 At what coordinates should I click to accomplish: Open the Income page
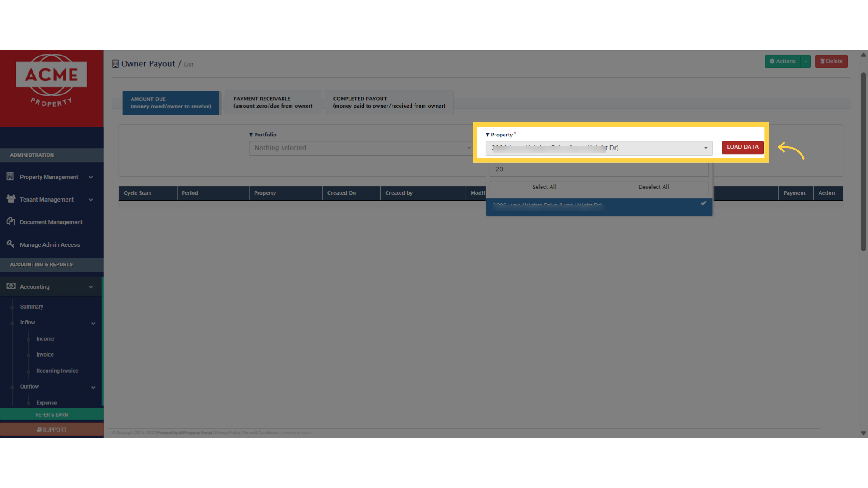point(45,338)
